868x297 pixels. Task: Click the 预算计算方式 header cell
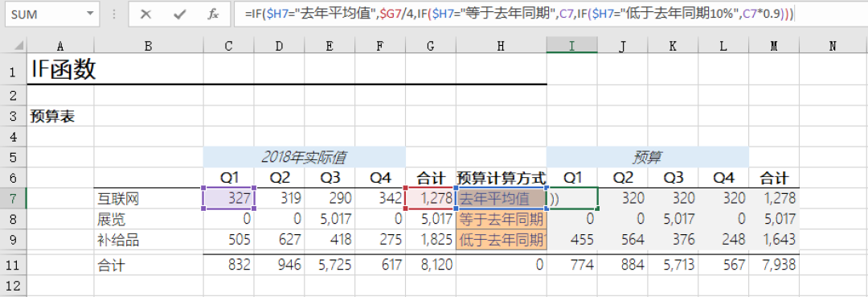(501, 178)
